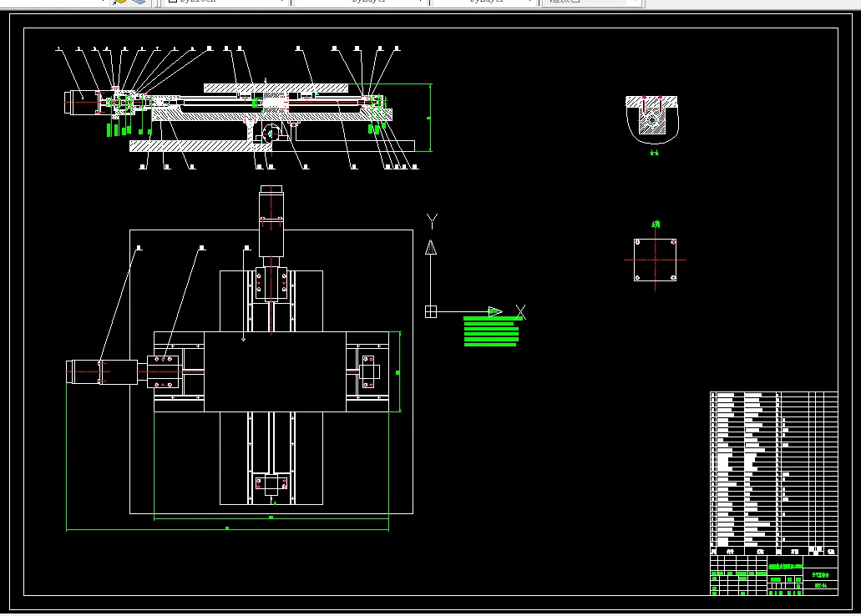861x616 pixels.
Task: Select the bottom bearing block in plan view
Action: pos(271,484)
